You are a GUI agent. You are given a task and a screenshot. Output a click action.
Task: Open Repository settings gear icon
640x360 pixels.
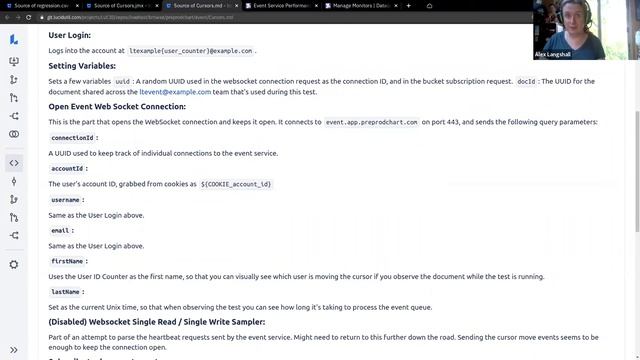pos(14,264)
